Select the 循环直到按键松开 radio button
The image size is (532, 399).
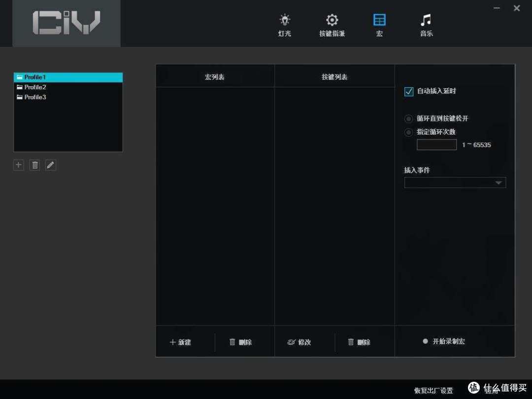408,118
